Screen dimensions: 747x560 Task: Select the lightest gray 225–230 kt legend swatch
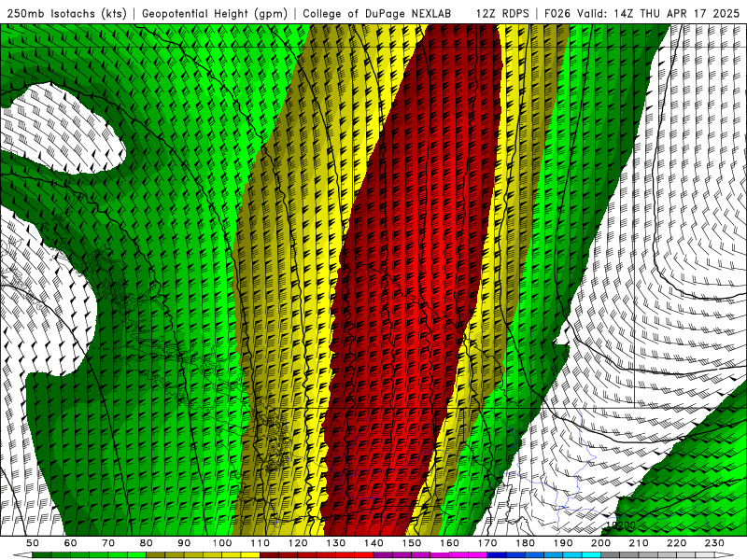click(x=705, y=555)
